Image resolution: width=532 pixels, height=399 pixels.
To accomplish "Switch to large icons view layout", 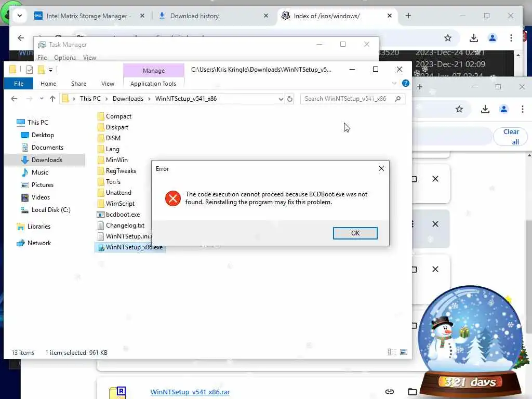I will [404, 352].
